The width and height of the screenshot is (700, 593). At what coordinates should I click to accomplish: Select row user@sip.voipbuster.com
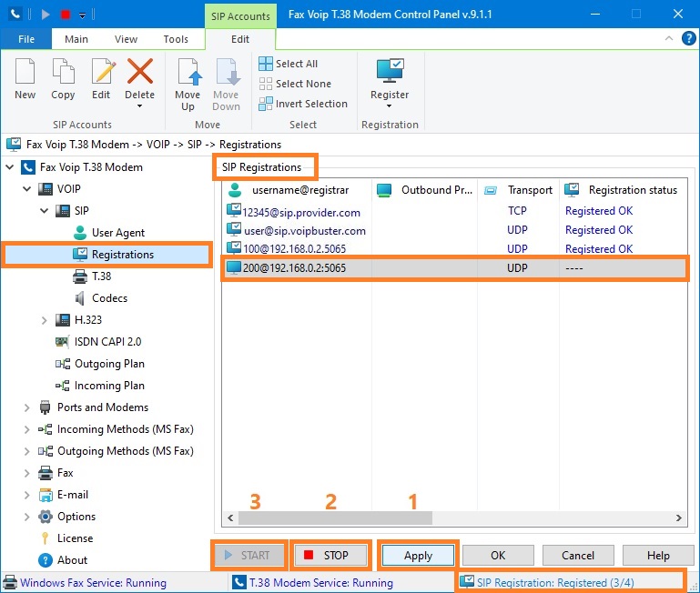[x=454, y=230]
